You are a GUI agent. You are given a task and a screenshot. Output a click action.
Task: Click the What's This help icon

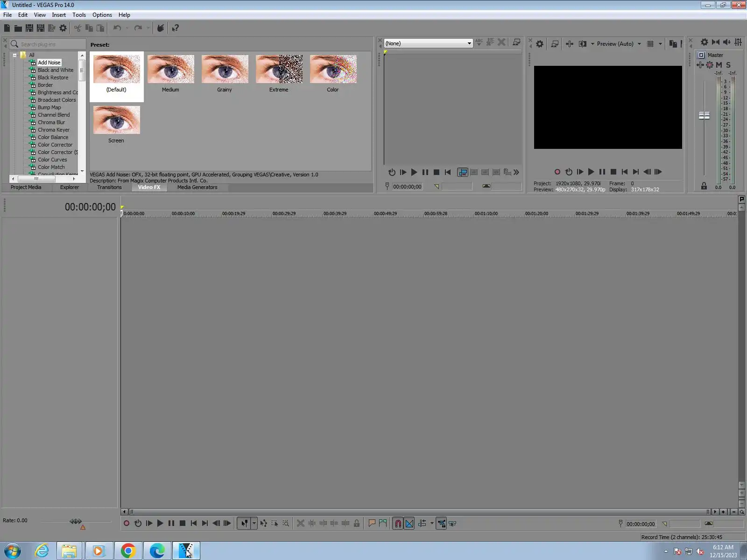(x=175, y=28)
